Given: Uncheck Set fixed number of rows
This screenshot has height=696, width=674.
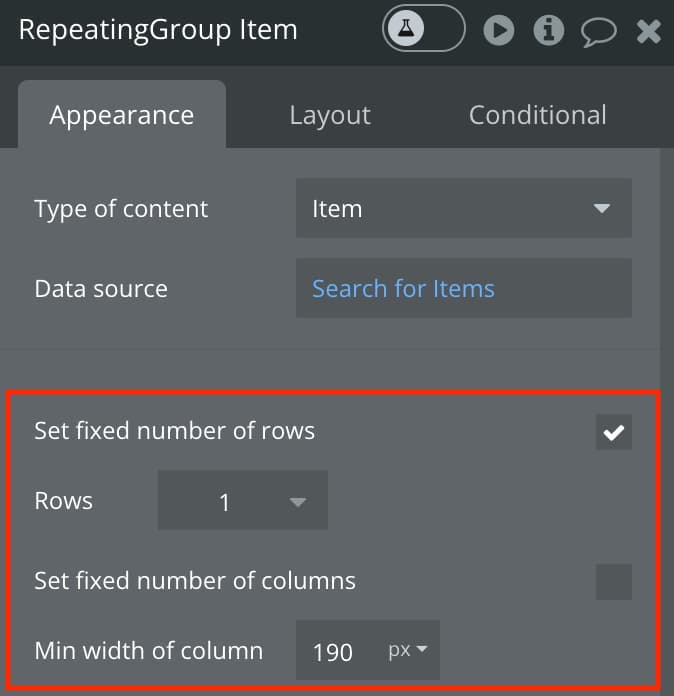Looking at the screenshot, I should pyautogui.click(x=614, y=432).
